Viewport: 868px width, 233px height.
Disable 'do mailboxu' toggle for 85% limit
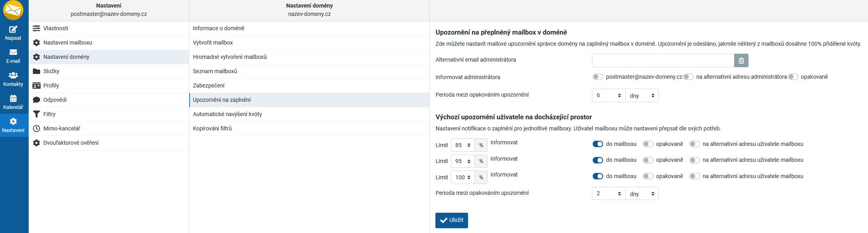pos(598,144)
